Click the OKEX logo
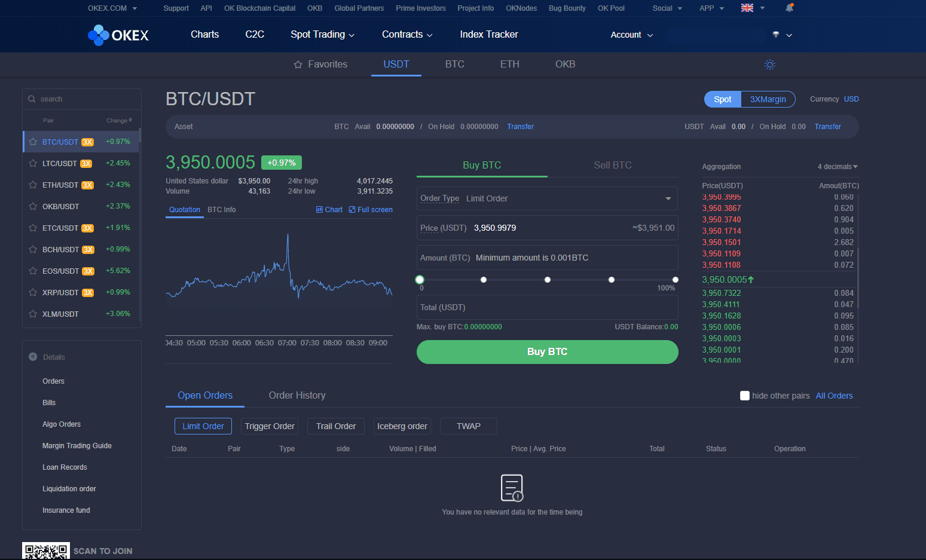Screen dimensions: 926x560 coord(118,35)
